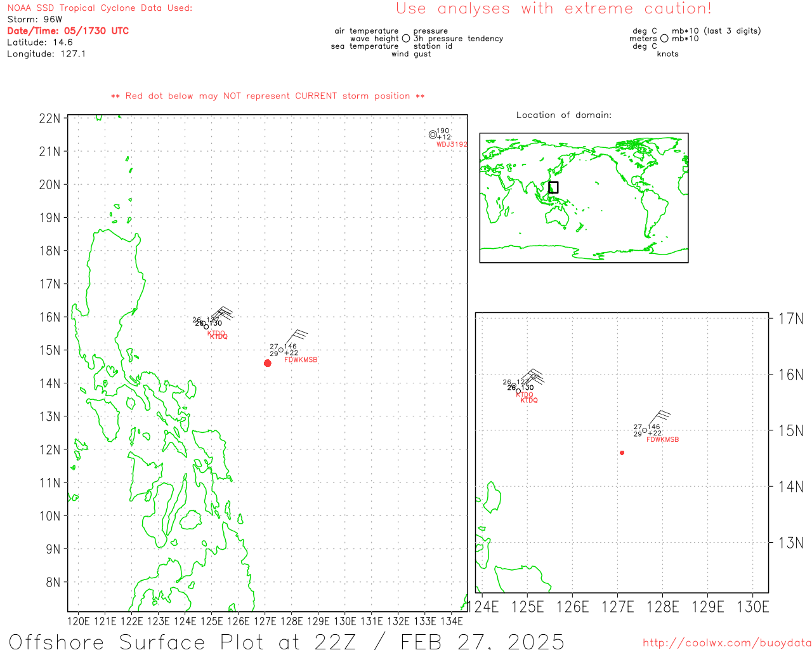Click 'Use analyses with extreme caution!' warning

point(554,8)
